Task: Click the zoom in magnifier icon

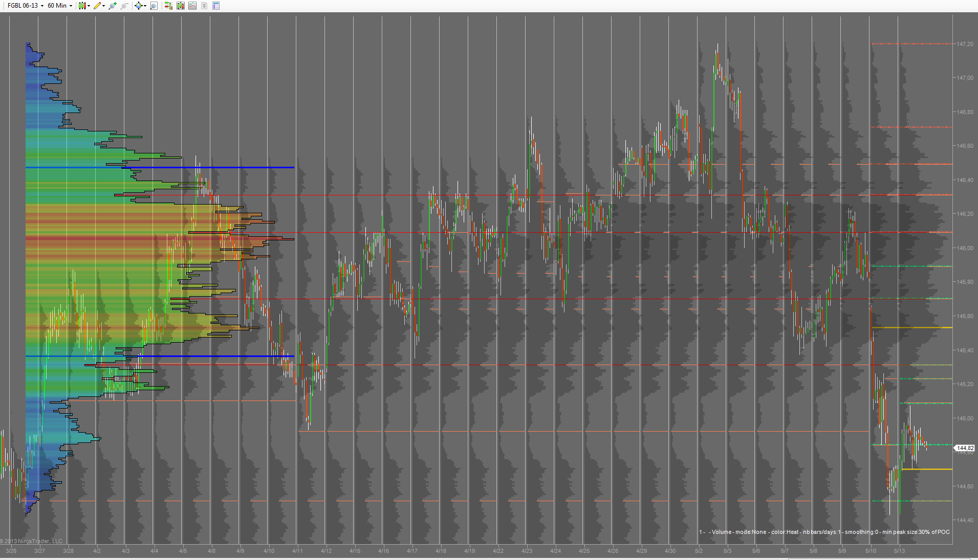Action: [x=113, y=6]
